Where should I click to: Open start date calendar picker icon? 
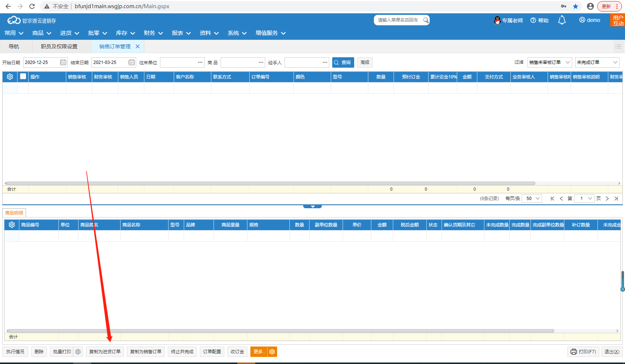[x=63, y=62]
